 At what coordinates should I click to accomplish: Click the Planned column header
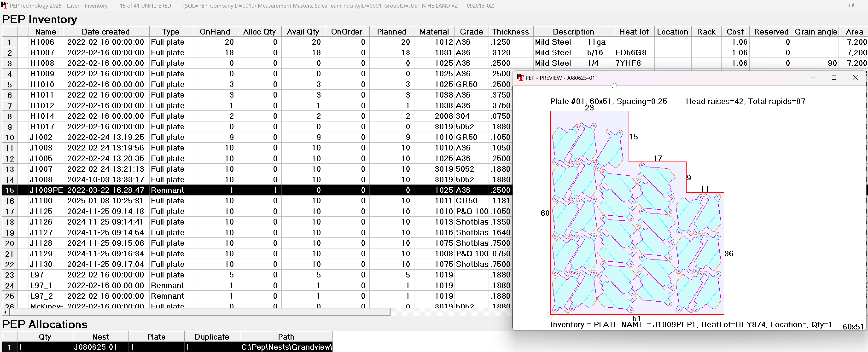coord(392,32)
